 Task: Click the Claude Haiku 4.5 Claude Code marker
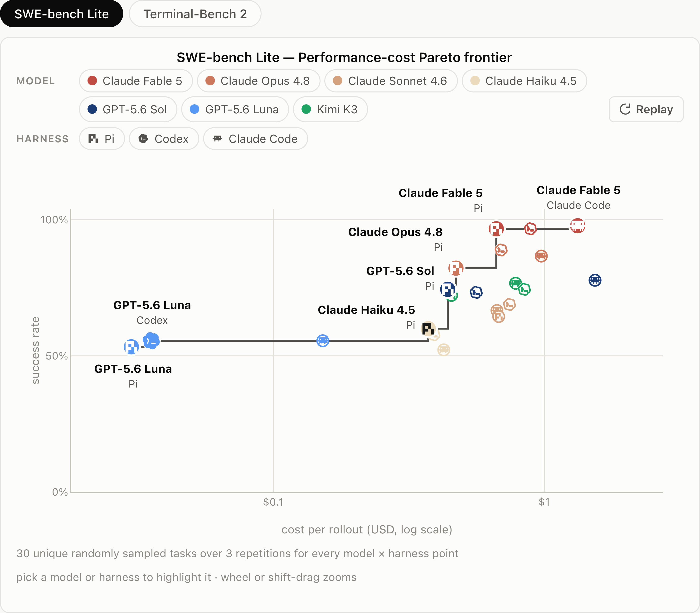tap(444, 350)
